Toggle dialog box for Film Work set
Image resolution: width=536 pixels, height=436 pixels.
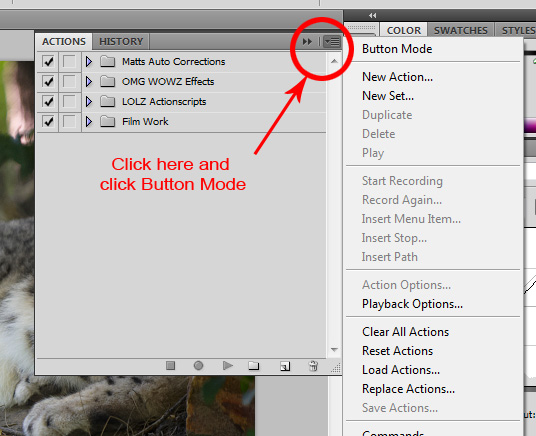pyautogui.click(x=69, y=122)
